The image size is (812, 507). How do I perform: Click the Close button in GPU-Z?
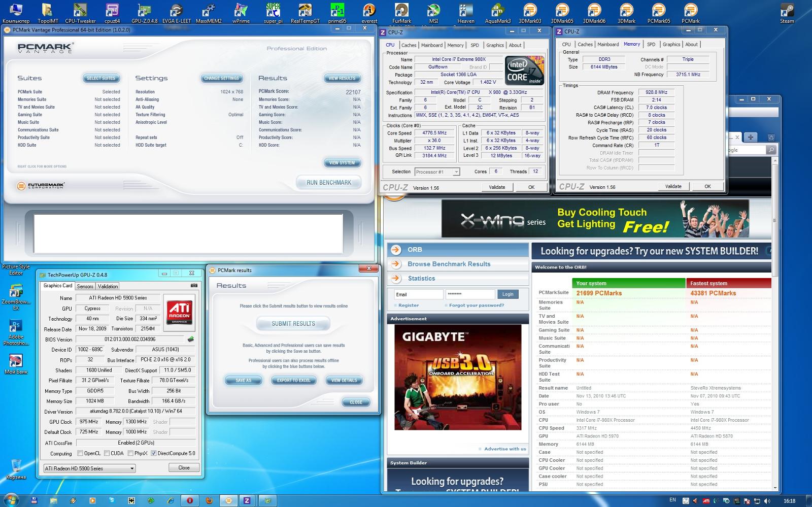coord(184,468)
